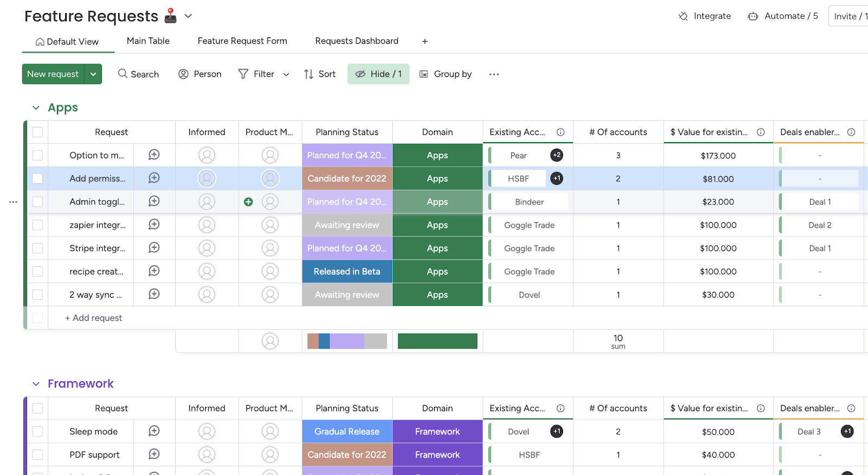Open the Person filter
The image size is (868, 475).
[200, 74]
